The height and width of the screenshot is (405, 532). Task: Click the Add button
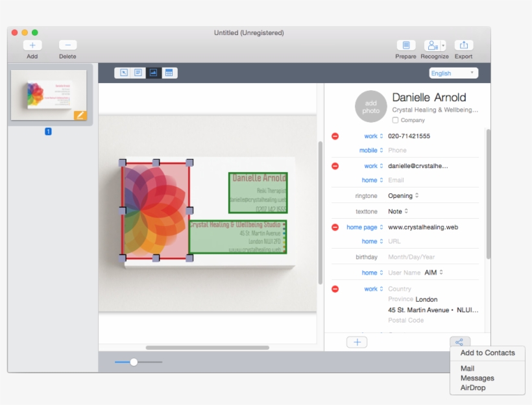[32, 45]
